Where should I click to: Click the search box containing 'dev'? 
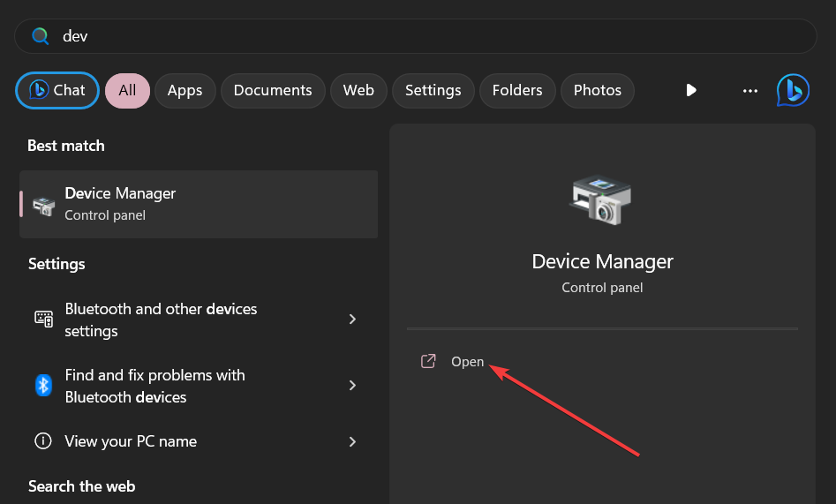click(x=415, y=36)
